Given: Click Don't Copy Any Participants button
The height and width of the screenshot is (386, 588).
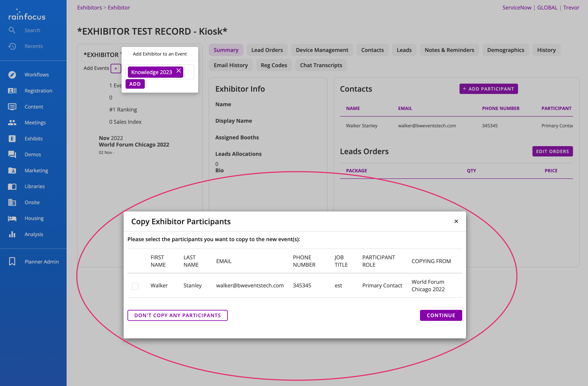Looking at the screenshot, I should pyautogui.click(x=177, y=315).
